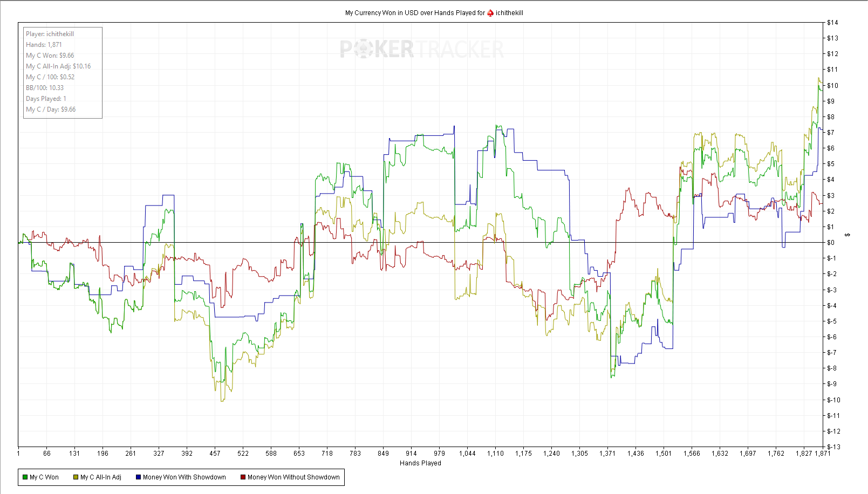
Task: Select the "$0" y-axis label
Action: click(831, 243)
